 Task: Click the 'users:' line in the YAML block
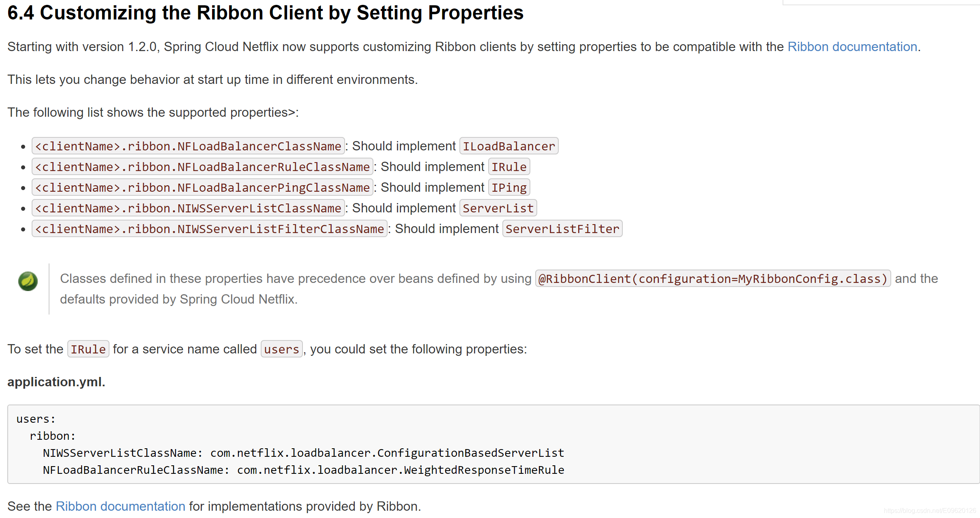pos(36,419)
